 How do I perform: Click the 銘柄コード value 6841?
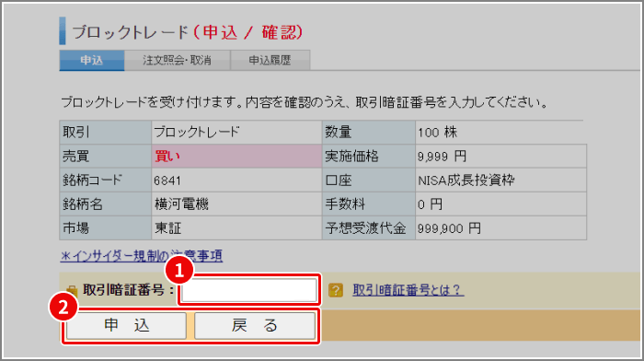(x=167, y=180)
